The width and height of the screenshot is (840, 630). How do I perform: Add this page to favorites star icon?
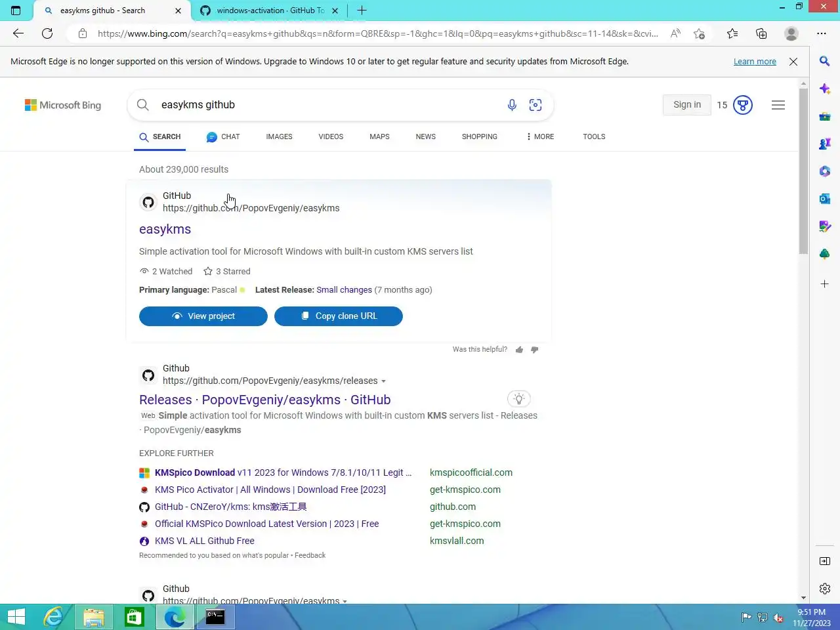pos(700,33)
